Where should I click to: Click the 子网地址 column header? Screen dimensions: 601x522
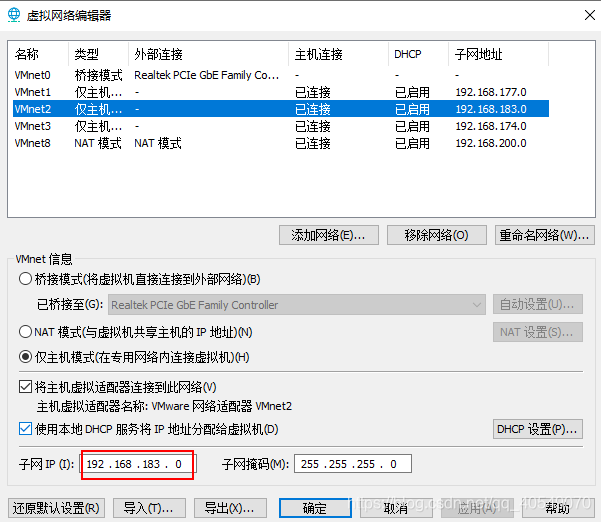pos(498,54)
